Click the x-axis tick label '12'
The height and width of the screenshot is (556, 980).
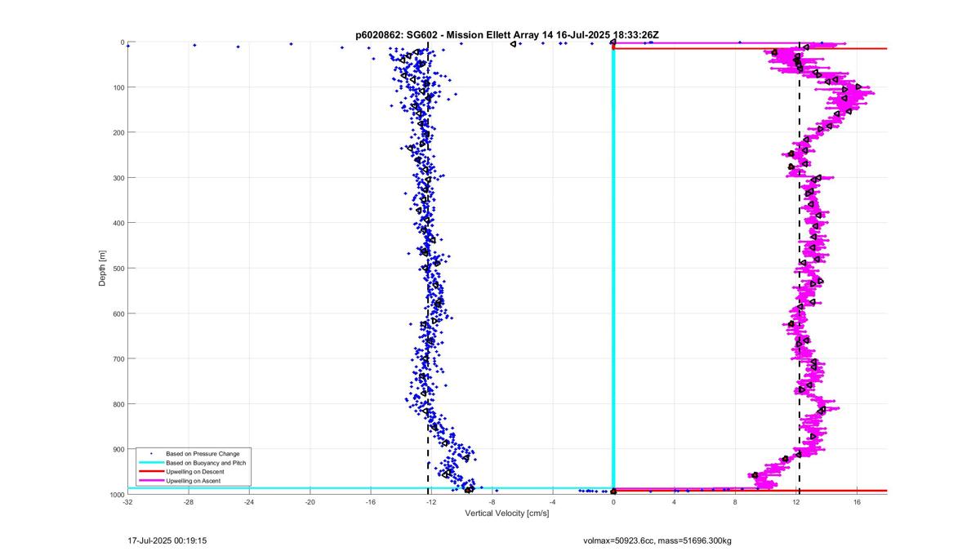[x=796, y=501]
